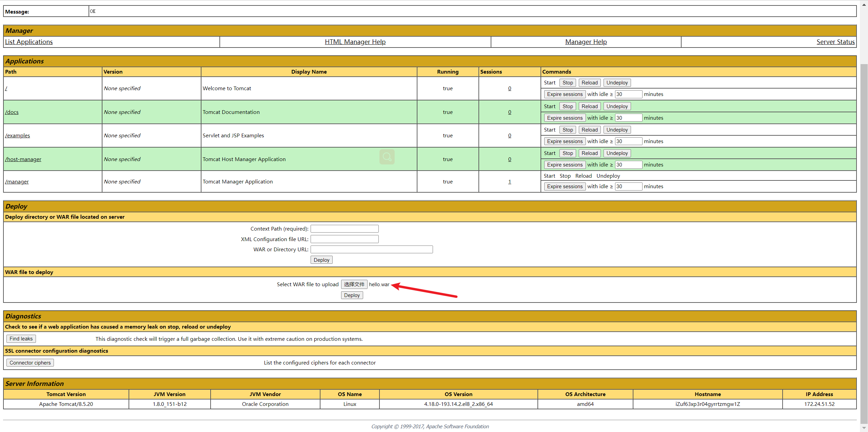Expire sessions for /docs application
The image size is (868, 432).
565,118
